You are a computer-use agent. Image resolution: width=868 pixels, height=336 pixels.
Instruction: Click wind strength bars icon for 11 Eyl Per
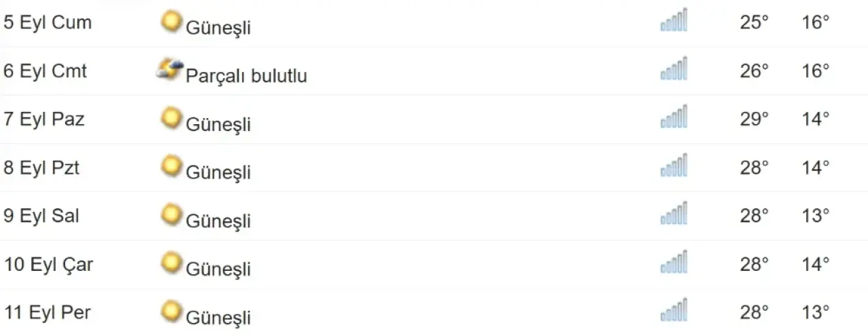coord(673,310)
